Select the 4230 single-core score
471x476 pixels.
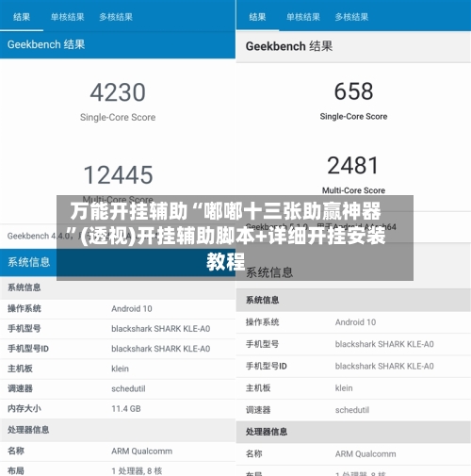tap(118, 92)
